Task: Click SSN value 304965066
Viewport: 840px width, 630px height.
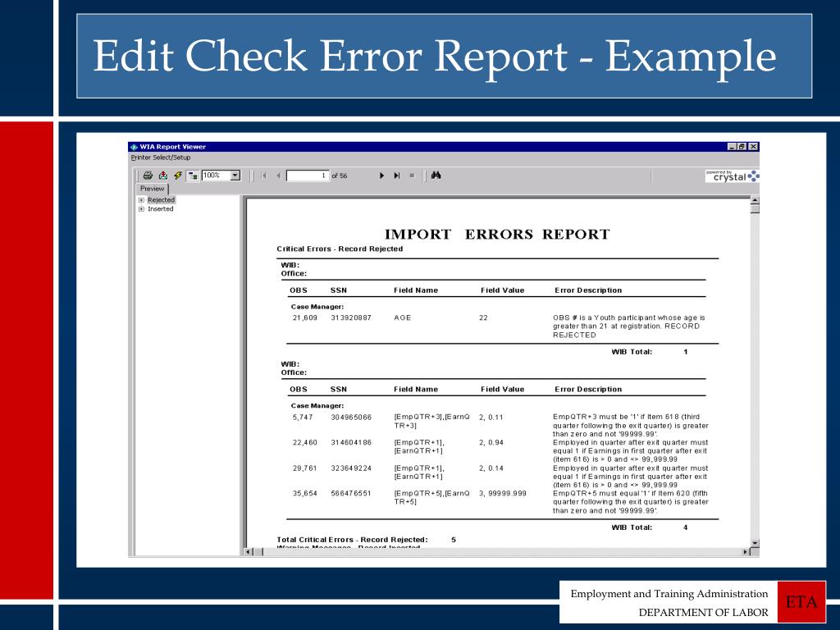Action: pos(351,418)
